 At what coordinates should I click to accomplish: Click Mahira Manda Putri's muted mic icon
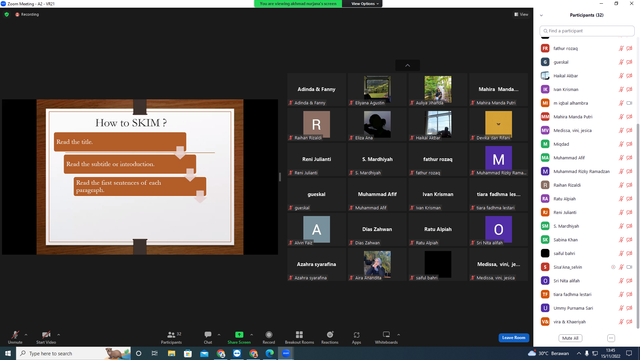[621, 117]
